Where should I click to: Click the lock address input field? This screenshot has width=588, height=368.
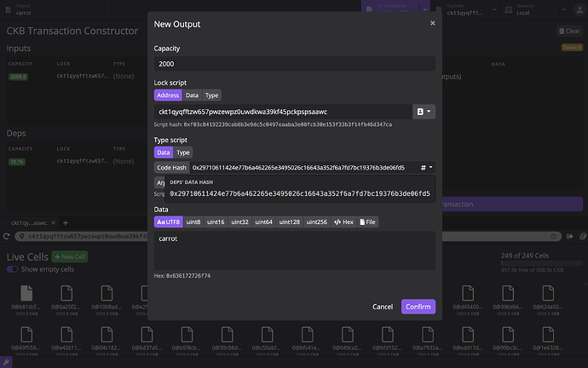click(283, 112)
